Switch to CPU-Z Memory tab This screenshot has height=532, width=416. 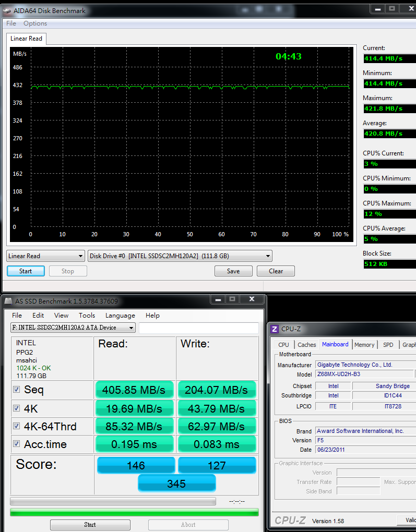[x=364, y=345]
